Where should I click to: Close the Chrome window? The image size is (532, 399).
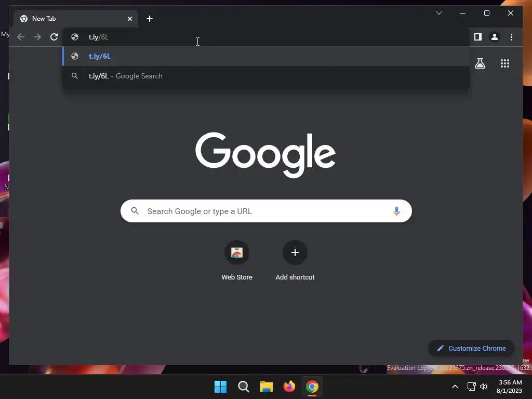click(510, 13)
